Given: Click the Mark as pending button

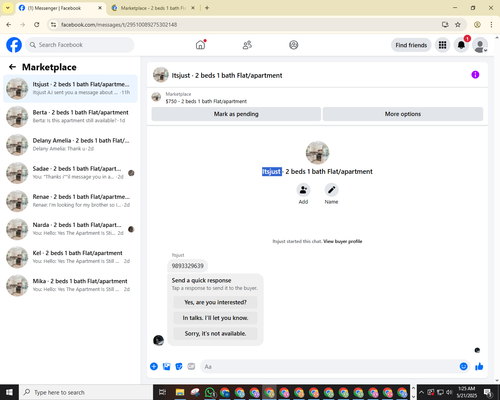Looking at the screenshot, I should (x=236, y=114).
